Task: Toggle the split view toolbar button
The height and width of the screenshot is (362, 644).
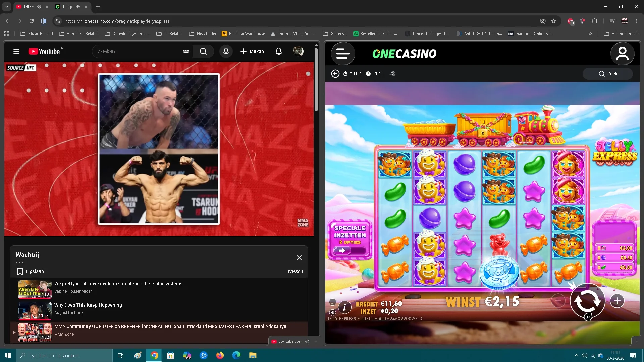Action: [x=44, y=21]
